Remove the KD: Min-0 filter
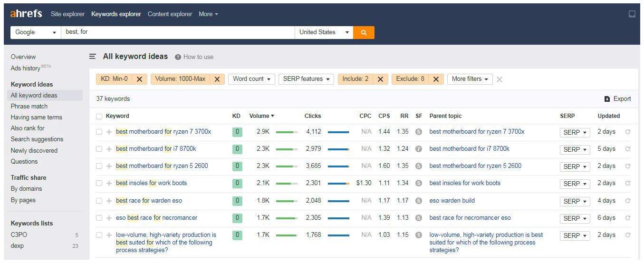 point(139,79)
